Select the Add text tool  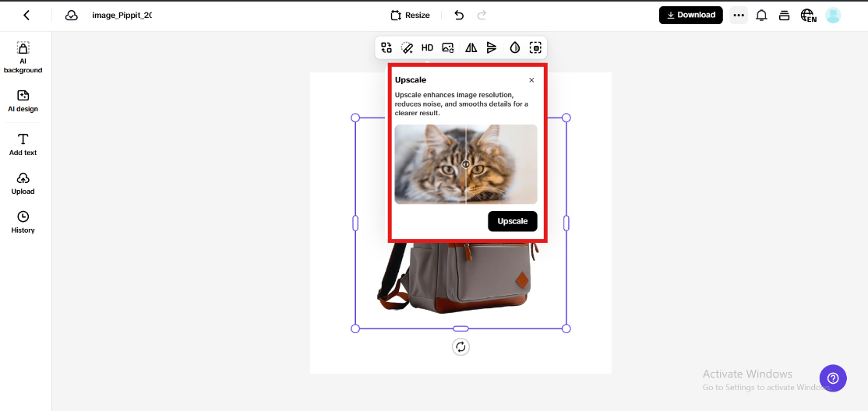(23, 144)
